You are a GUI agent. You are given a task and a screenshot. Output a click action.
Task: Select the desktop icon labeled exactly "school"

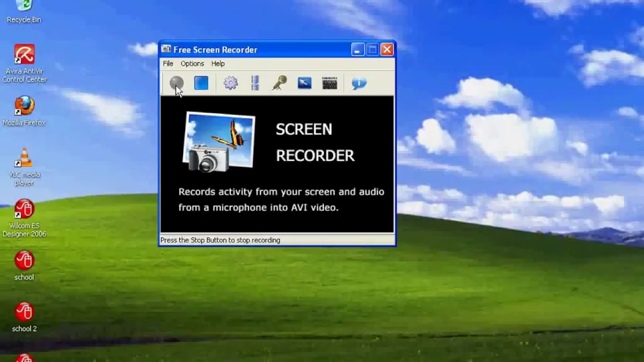click(24, 265)
